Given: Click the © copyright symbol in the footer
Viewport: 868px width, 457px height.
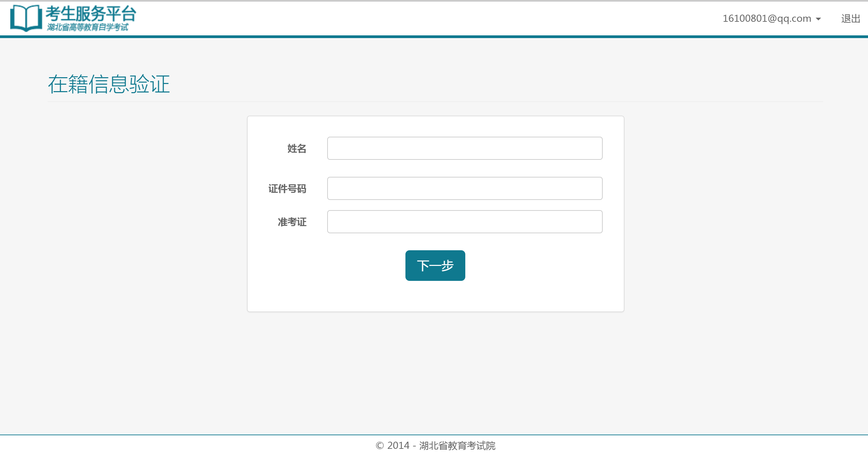Looking at the screenshot, I should pyautogui.click(x=380, y=446).
